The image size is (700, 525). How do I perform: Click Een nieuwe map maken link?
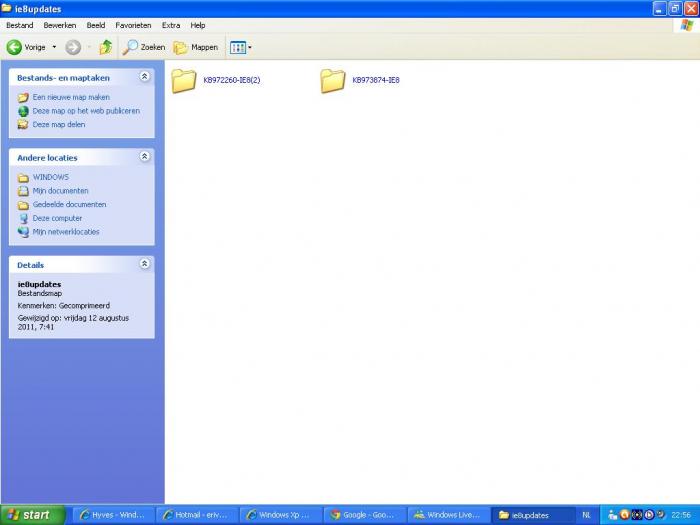pyautogui.click(x=71, y=97)
